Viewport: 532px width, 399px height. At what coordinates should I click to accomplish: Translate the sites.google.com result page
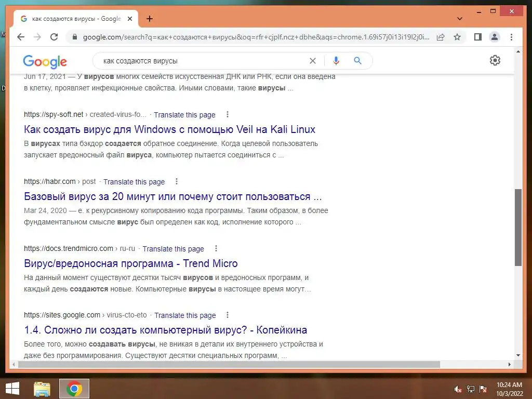click(x=185, y=315)
